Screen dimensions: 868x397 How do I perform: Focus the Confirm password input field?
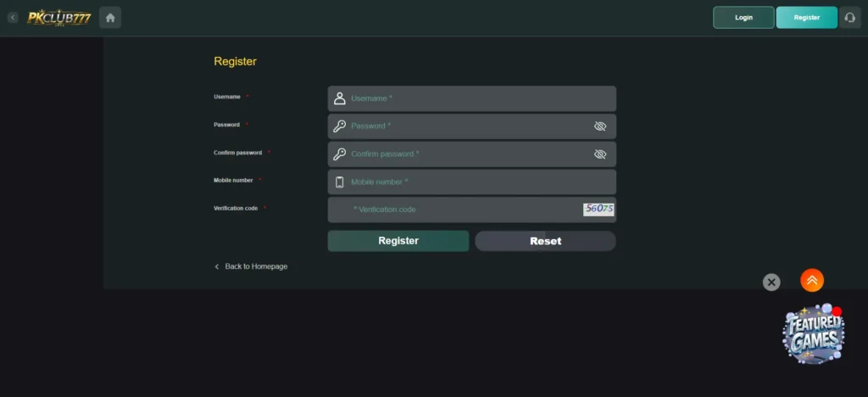click(x=471, y=154)
